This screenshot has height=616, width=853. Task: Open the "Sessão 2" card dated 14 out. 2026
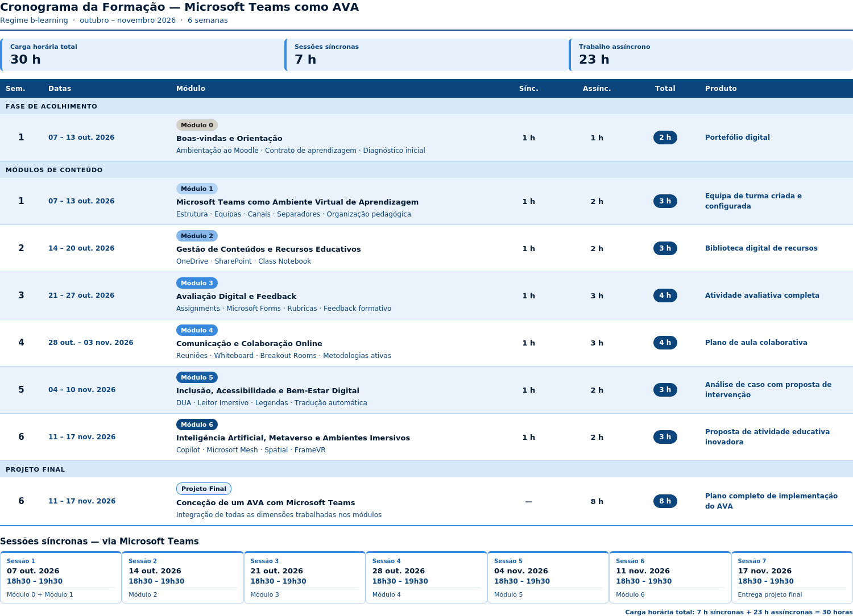(183, 577)
